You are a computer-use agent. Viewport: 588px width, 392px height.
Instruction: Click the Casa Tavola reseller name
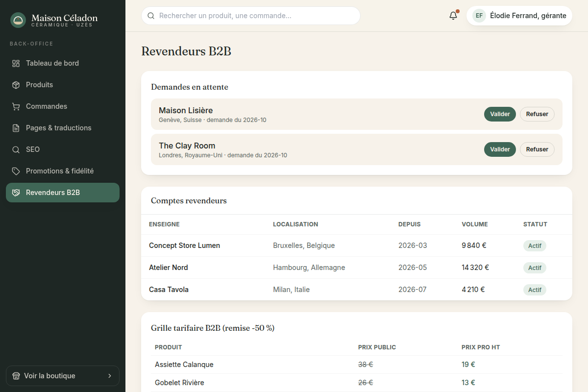pyautogui.click(x=169, y=290)
